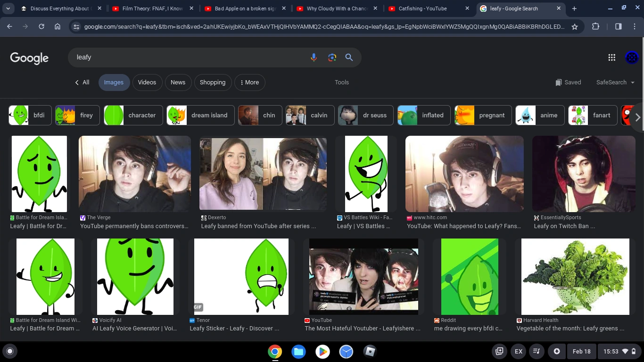Viewport: 644px width, 362px height.
Task: Open the SafeSearch dropdown
Action: (x=614, y=82)
